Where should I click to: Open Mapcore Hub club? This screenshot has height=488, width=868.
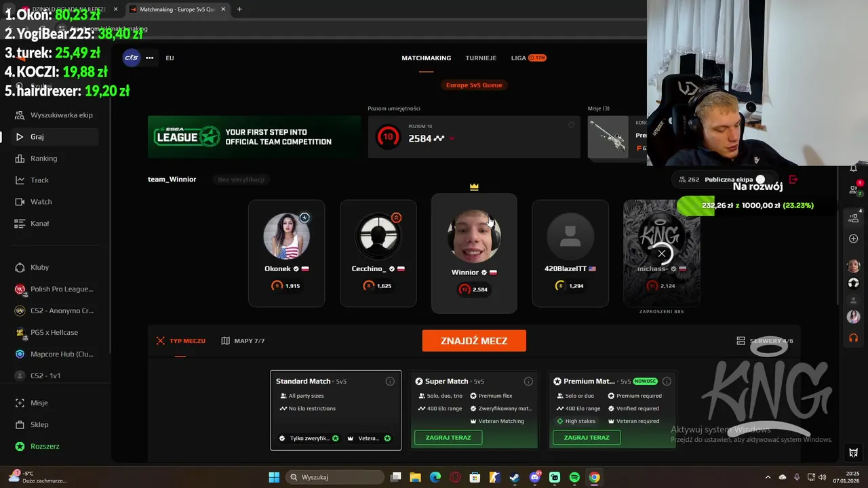(x=56, y=354)
